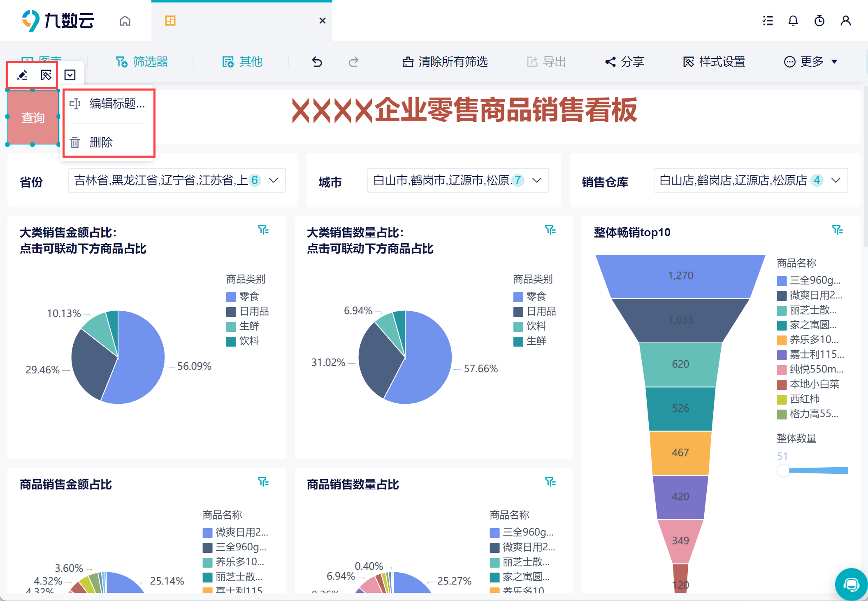
Task: Click the edit pencil icon above 查询 button
Action: (x=22, y=75)
